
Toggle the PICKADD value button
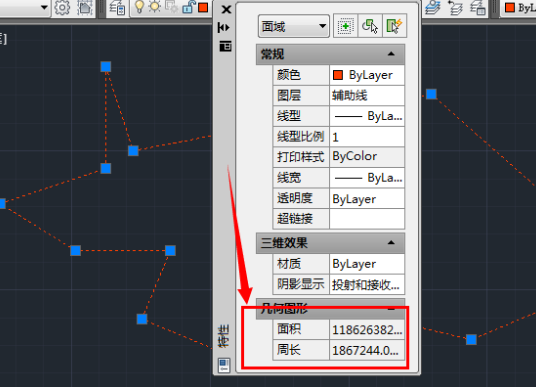point(345,26)
